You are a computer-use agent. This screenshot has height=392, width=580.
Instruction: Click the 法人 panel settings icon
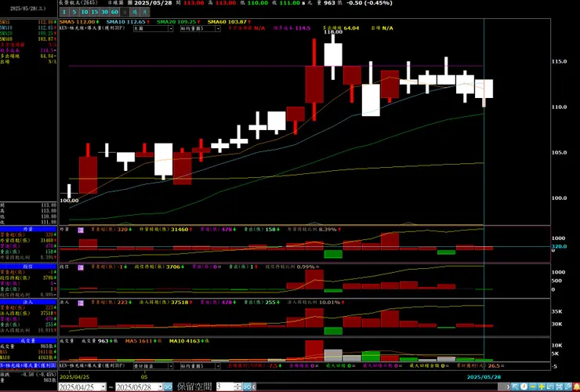tap(81, 303)
